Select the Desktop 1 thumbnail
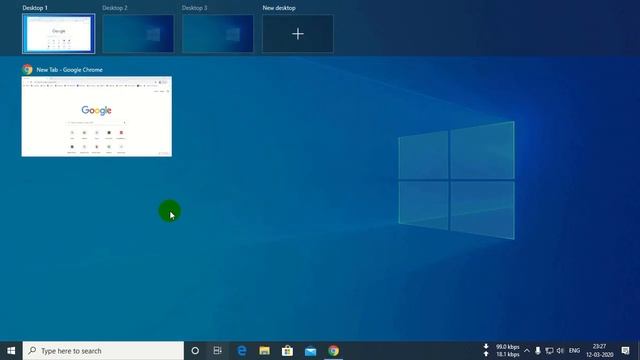The width and height of the screenshot is (640, 360). [x=59, y=34]
